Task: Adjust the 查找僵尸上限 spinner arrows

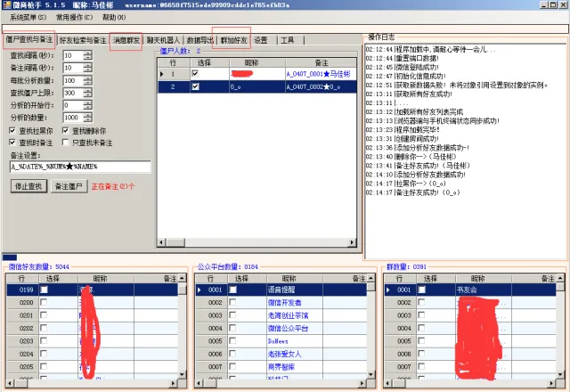Action: [88, 93]
